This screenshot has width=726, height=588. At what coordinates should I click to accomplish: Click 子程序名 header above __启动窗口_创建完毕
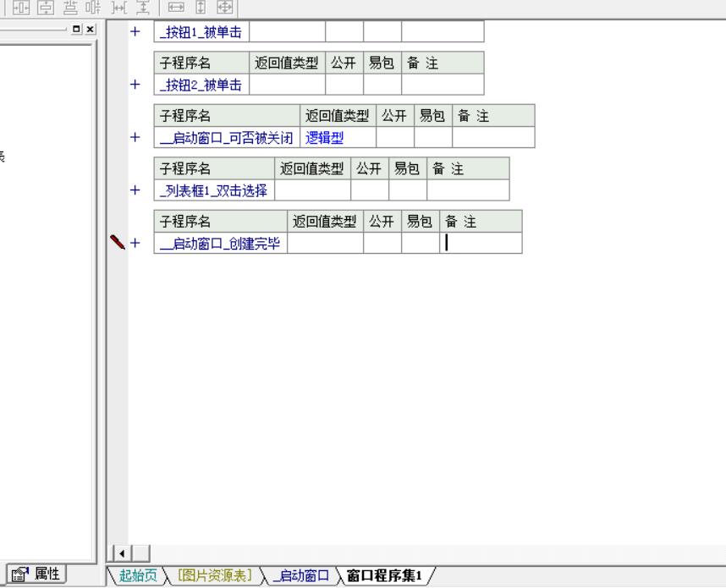tap(220, 222)
